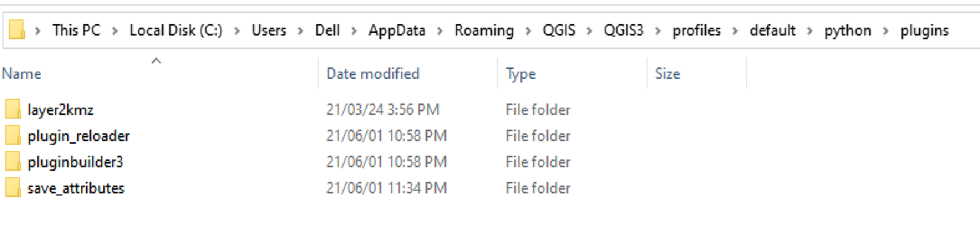Open Local Disk (C:) from the breadcrumb
The width and height of the screenshot is (980, 242).
tap(176, 30)
